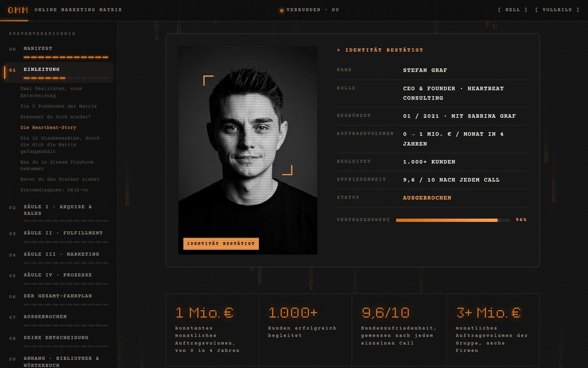The width and height of the screenshot is (588, 368).
Task: Click the 9,6/10 stat card
Action: (399, 330)
